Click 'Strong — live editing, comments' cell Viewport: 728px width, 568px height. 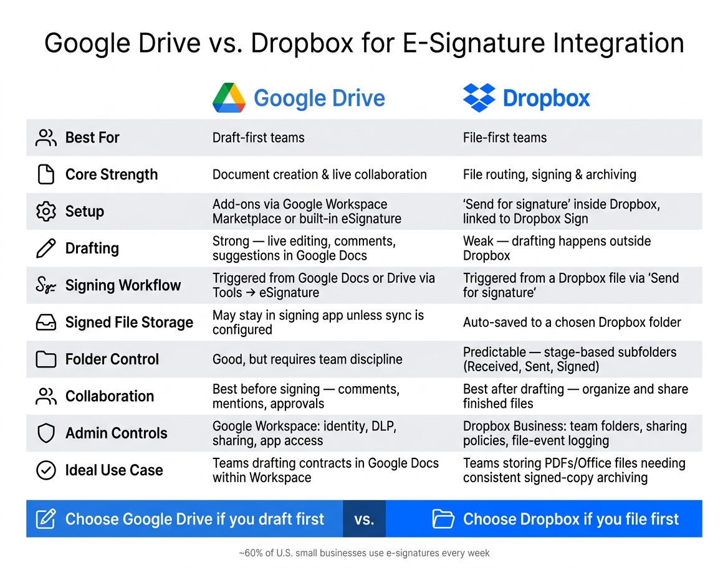[x=304, y=249]
